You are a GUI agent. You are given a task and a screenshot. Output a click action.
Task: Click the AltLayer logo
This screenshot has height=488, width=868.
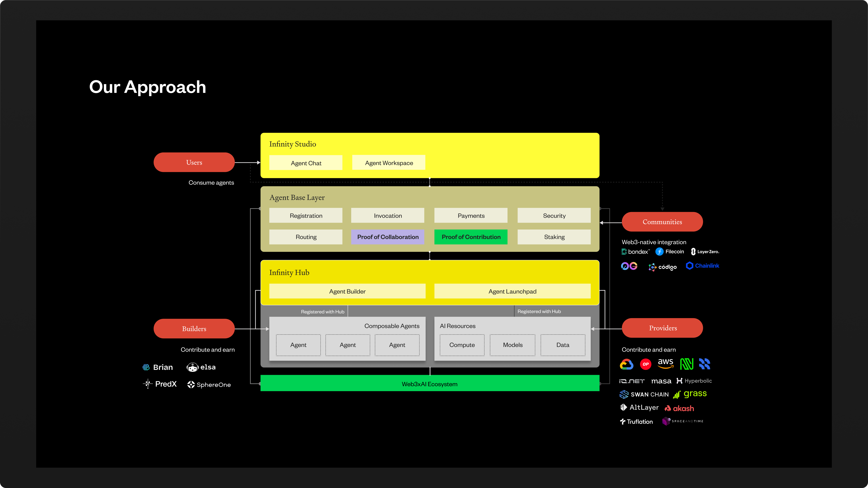[639, 408]
